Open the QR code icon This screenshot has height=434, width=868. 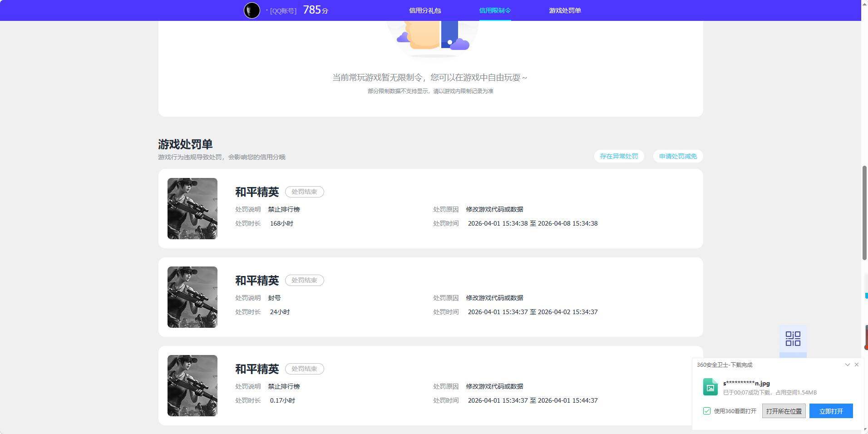click(793, 339)
